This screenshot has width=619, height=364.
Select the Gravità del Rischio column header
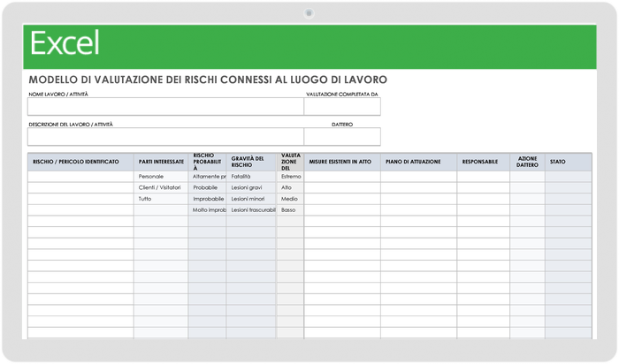point(251,162)
